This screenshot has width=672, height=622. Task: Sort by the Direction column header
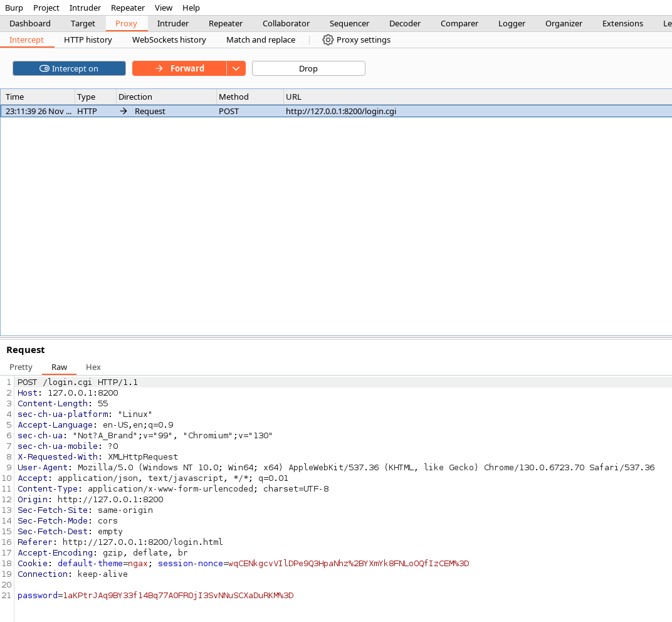point(166,97)
